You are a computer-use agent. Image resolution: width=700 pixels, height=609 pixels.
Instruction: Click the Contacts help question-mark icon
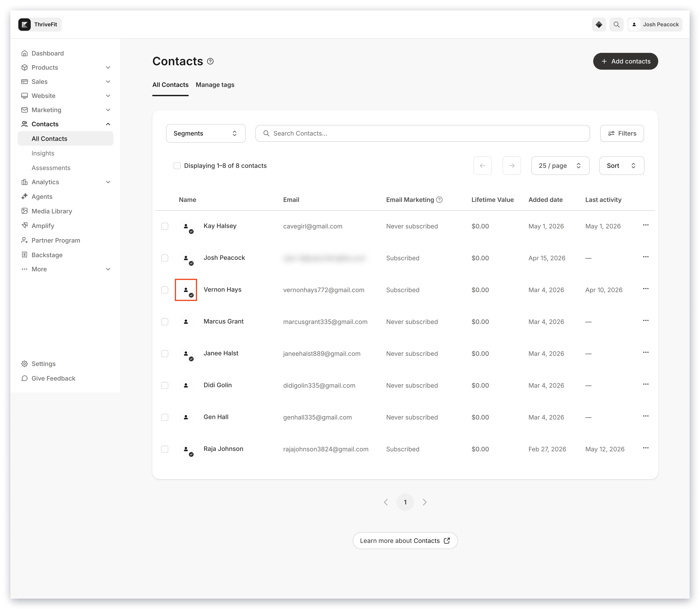(210, 61)
